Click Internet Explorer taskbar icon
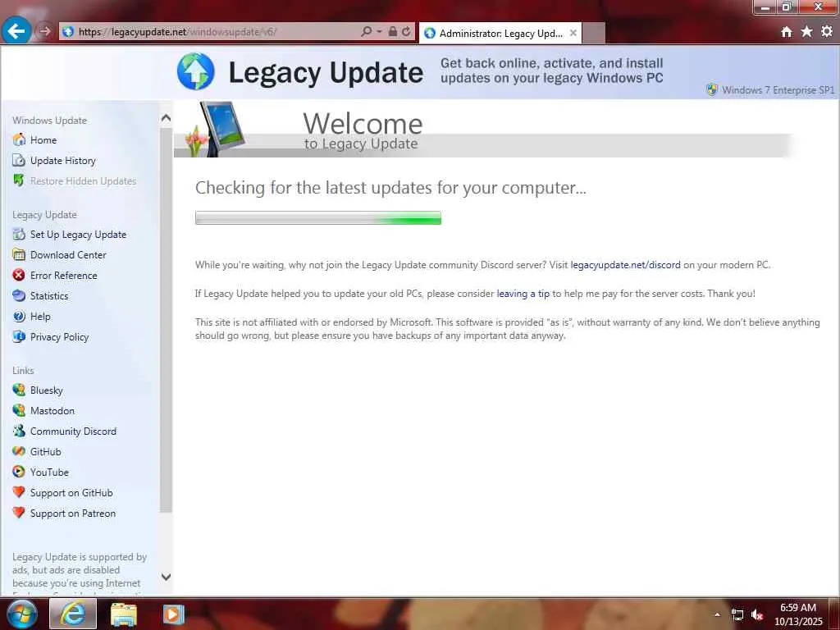 (73, 614)
